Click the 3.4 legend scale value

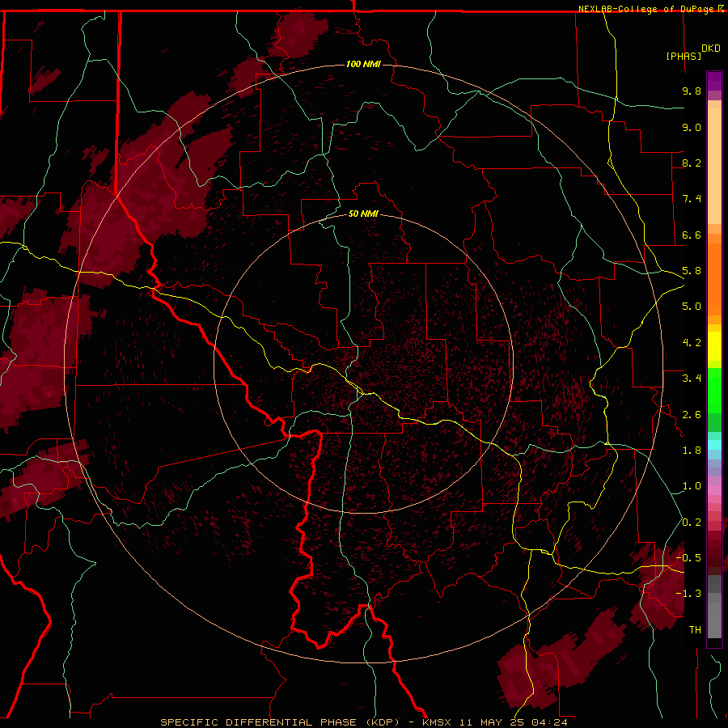692,379
